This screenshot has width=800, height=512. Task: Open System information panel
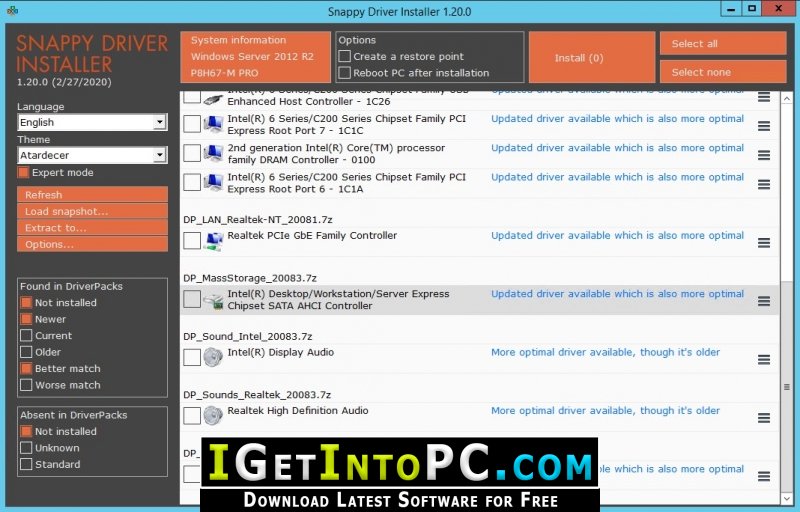[256, 57]
